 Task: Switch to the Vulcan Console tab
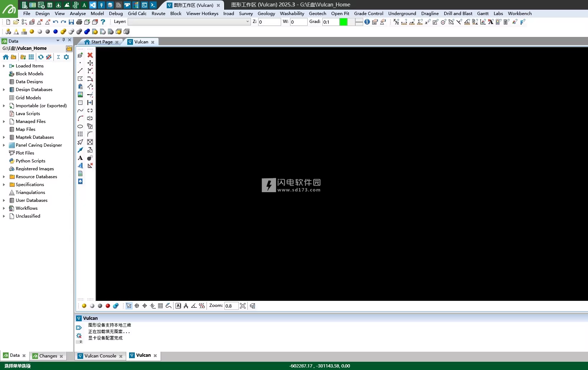point(100,356)
